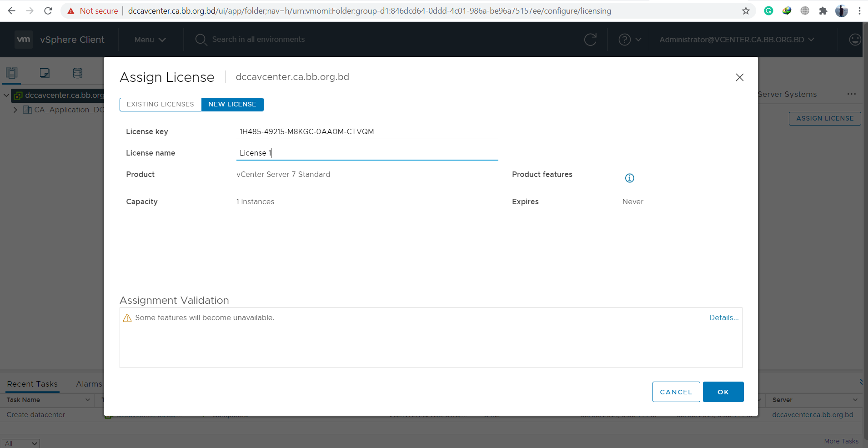Click the OK button
868x448 pixels.
pyautogui.click(x=723, y=392)
